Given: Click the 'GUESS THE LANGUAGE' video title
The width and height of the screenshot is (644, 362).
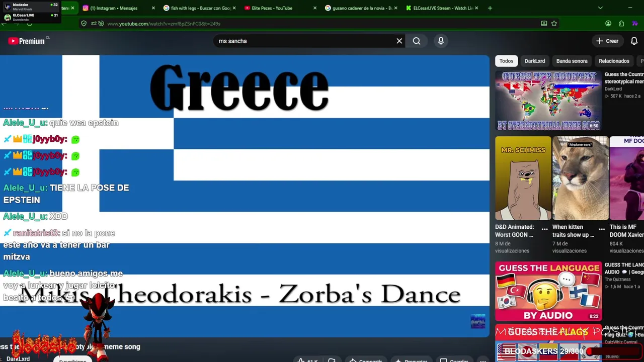Looking at the screenshot, I should [x=624, y=268].
